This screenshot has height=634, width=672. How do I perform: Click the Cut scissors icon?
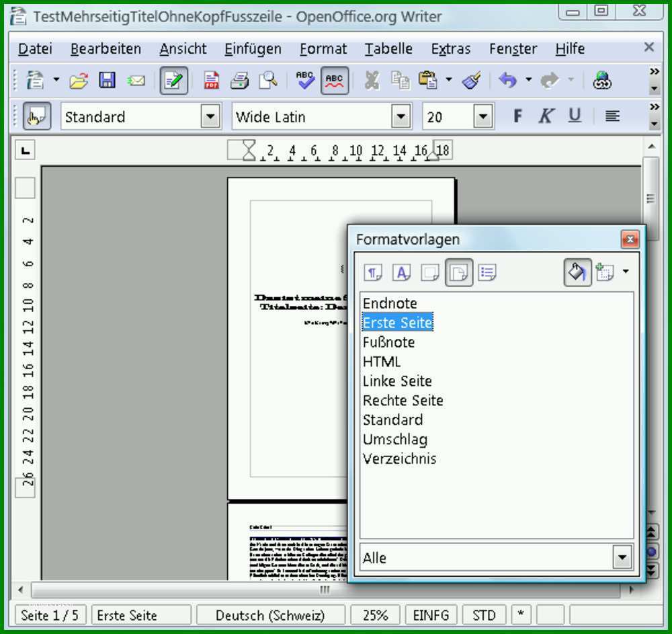point(372,80)
